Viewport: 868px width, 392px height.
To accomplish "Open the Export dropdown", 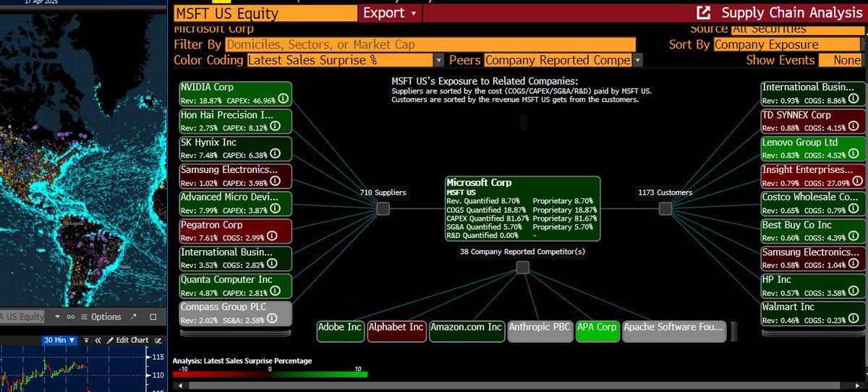I will 390,13.
